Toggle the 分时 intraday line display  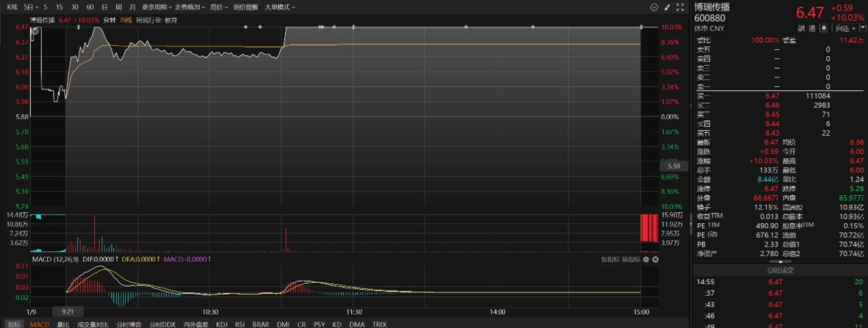point(109,21)
